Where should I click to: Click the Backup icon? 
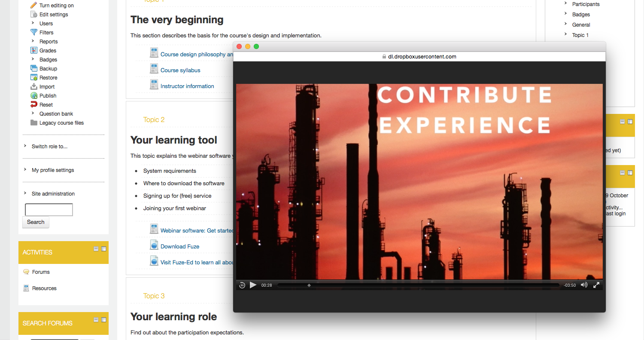[x=34, y=68]
